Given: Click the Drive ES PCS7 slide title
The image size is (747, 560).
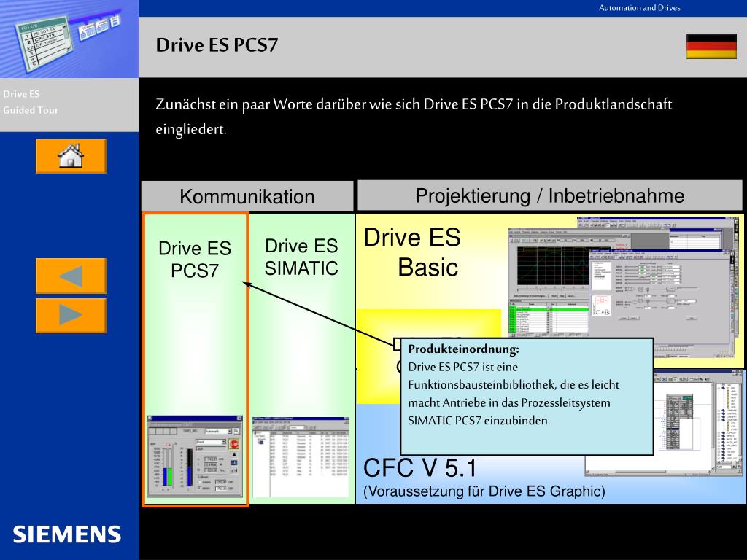Looking at the screenshot, I should coord(217,44).
